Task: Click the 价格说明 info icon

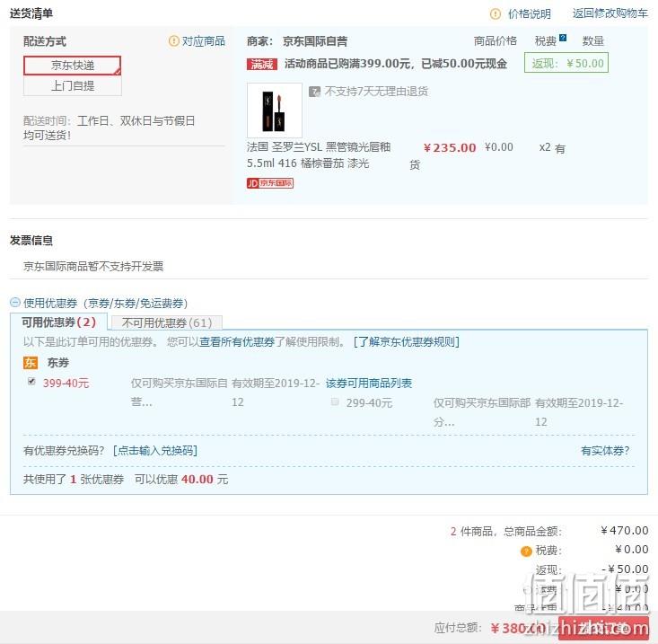Action: point(496,13)
